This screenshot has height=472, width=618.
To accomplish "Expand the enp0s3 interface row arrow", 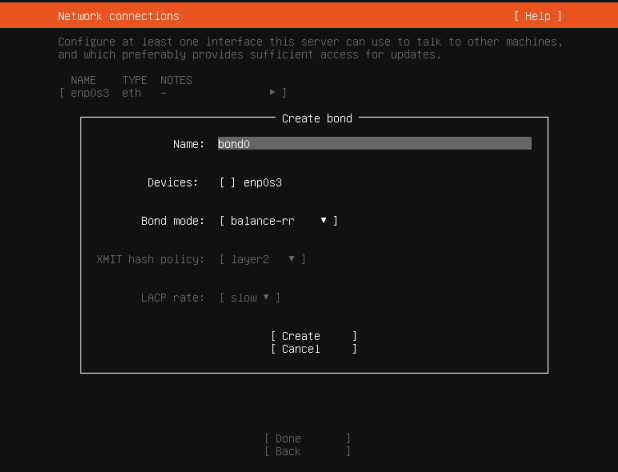I will coord(272,93).
